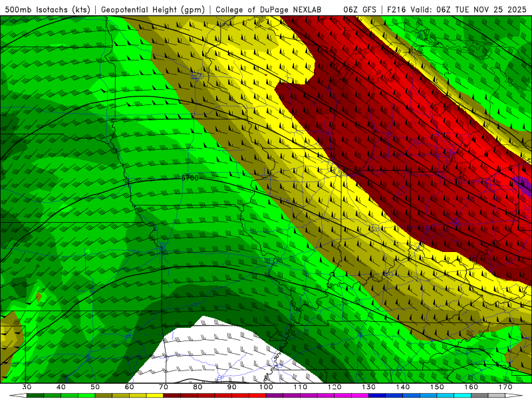Click the 80 label on the color scale
Image resolution: width=532 pixels, height=399 pixels.
point(198,387)
